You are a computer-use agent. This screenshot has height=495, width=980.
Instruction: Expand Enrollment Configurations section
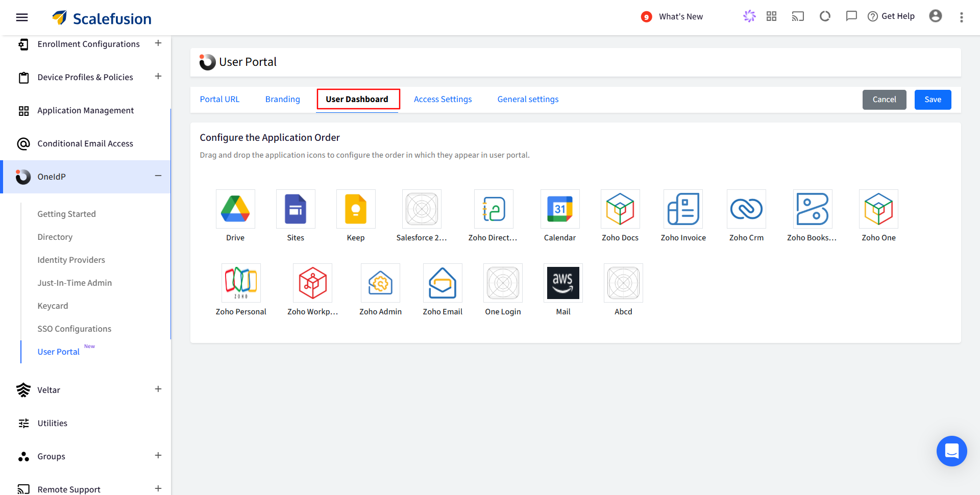click(x=158, y=43)
